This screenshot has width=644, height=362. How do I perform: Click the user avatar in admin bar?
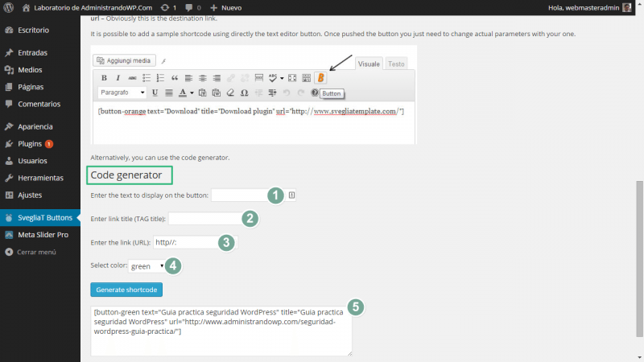pyautogui.click(x=627, y=7)
